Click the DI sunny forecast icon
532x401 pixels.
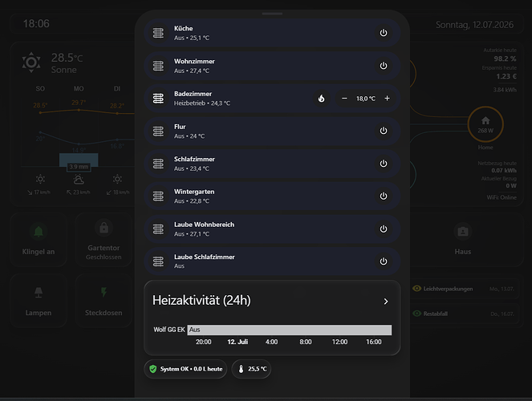(117, 179)
